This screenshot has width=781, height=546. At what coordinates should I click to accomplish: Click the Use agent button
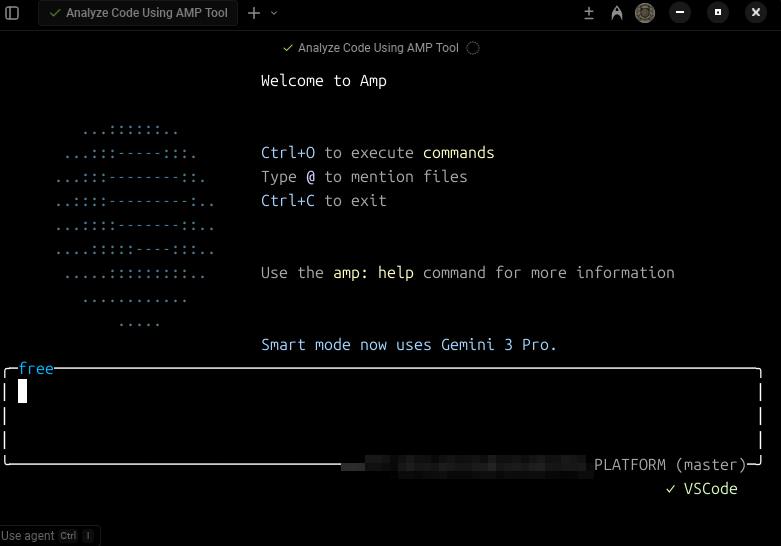49,536
